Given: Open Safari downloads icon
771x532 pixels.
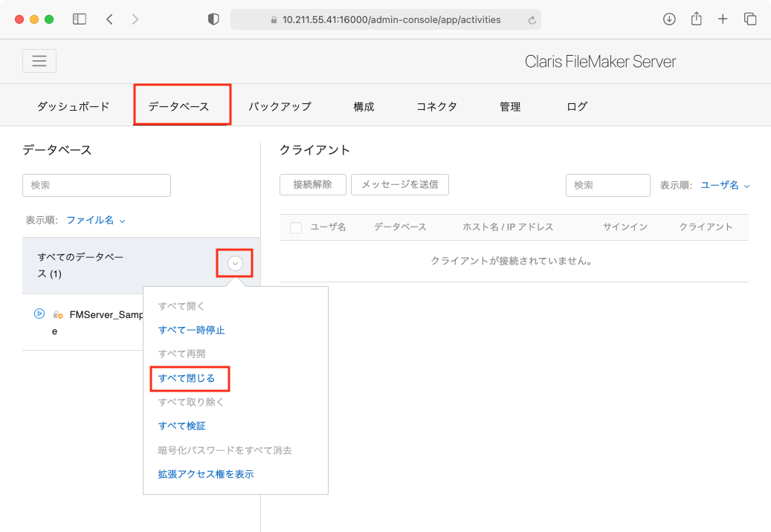Looking at the screenshot, I should [x=669, y=20].
